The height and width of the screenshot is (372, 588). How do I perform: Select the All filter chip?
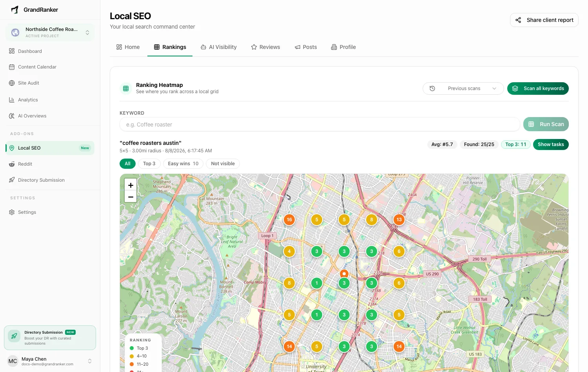click(x=127, y=164)
